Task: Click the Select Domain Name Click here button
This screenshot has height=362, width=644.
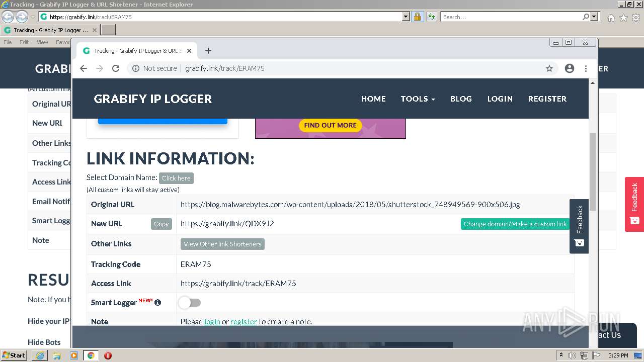Action: click(x=176, y=178)
